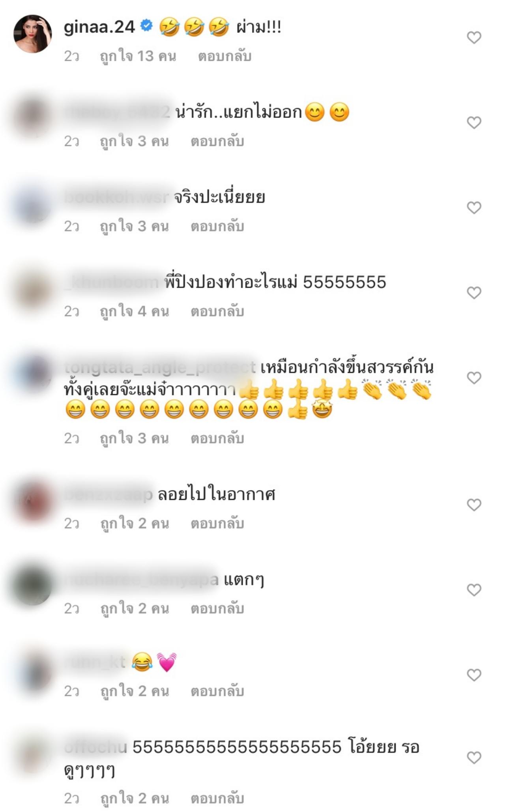Viewport: 505px width, 812px height.
Task: View 4 likes on พี่ปิงปอง comment
Action: pyautogui.click(x=135, y=312)
